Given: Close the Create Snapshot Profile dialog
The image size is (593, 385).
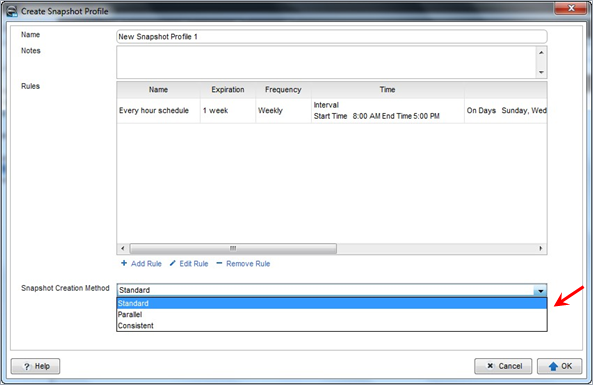Looking at the screenshot, I should [x=571, y=8].
